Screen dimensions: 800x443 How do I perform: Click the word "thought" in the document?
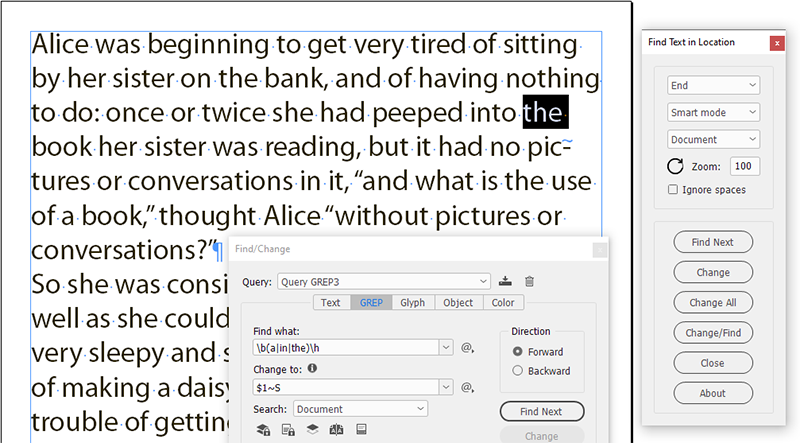(x=207, y=216)
